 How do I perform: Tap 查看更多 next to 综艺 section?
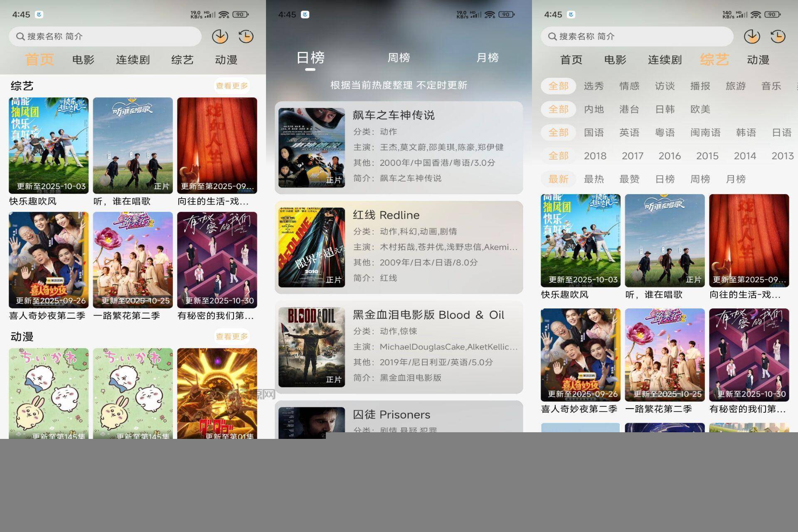pos(232,86)
